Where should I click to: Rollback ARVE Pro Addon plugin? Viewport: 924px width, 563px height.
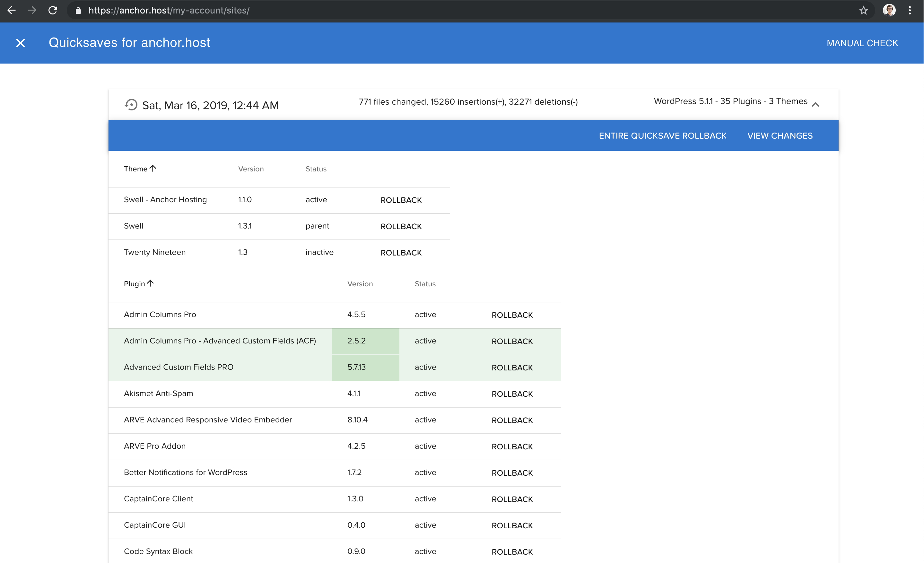[x=512, y=446]
